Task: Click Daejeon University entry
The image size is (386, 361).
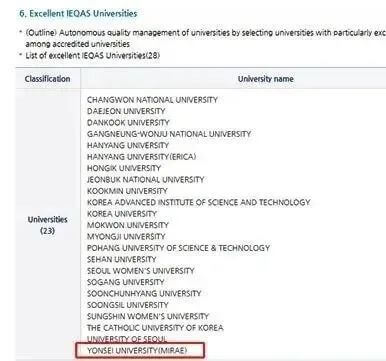Action: (126, 111)
